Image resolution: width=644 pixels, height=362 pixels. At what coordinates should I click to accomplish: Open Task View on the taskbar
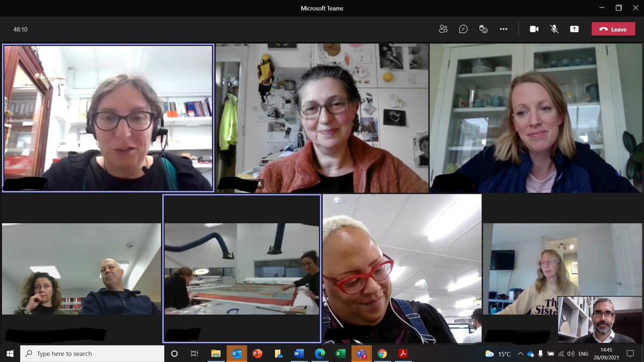click(194, 353)
